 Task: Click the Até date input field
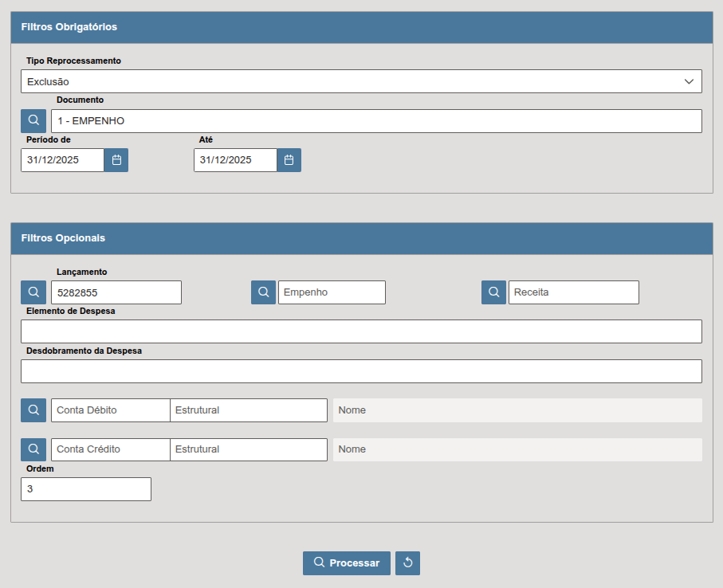click(x=235, y=160)
